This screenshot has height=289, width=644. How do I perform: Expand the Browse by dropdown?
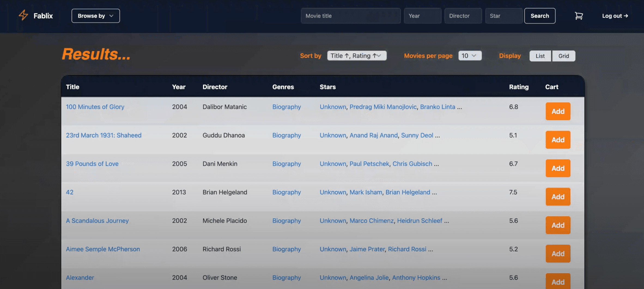tap(95, 16)
